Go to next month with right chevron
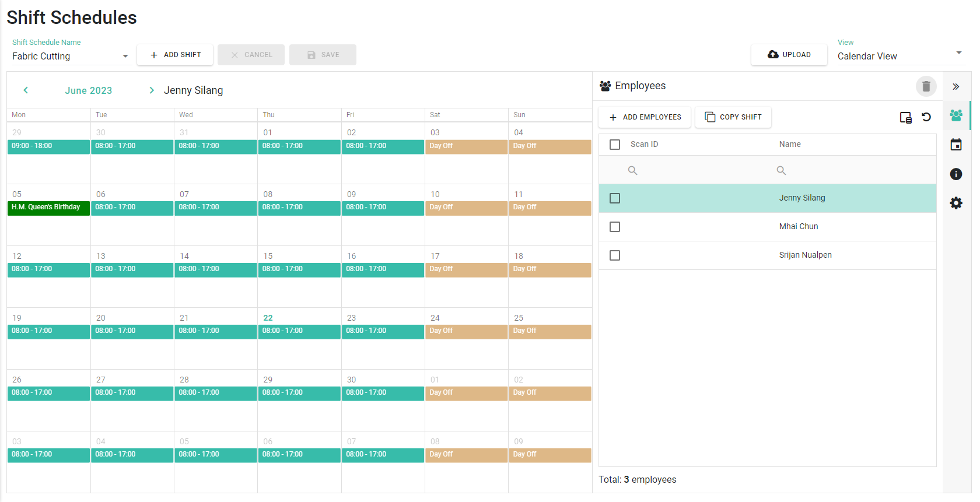The height and width of the screenshot is (502, 980). coord(152,90)
